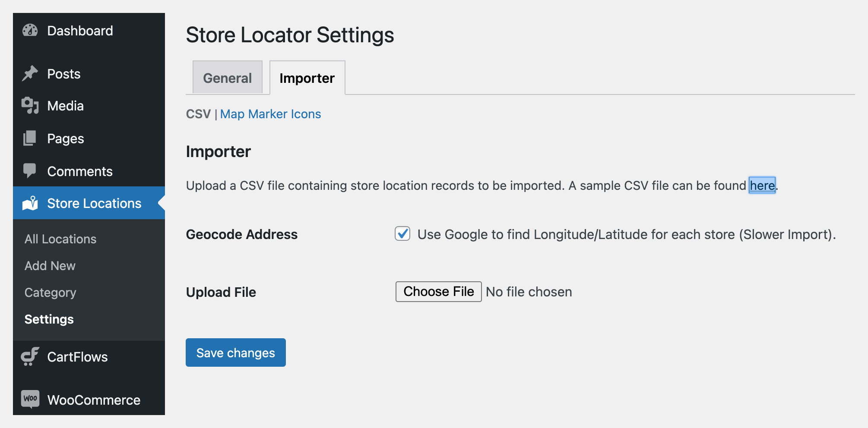Viewport: 868px width, 428px height.
Task: Uncheck the Geocode Address checkbox
Action: [402, 234]
